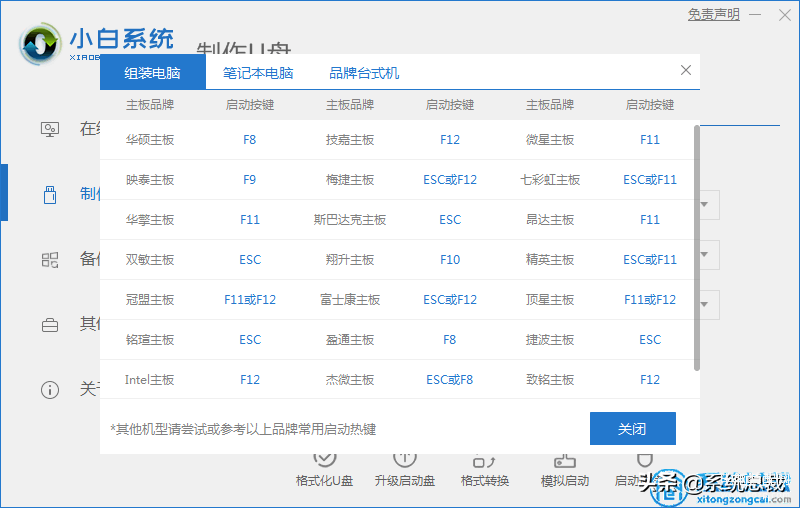Click the 双敏主板 cell
Viewport: 800px width, 508px height.
coord(150,260)
